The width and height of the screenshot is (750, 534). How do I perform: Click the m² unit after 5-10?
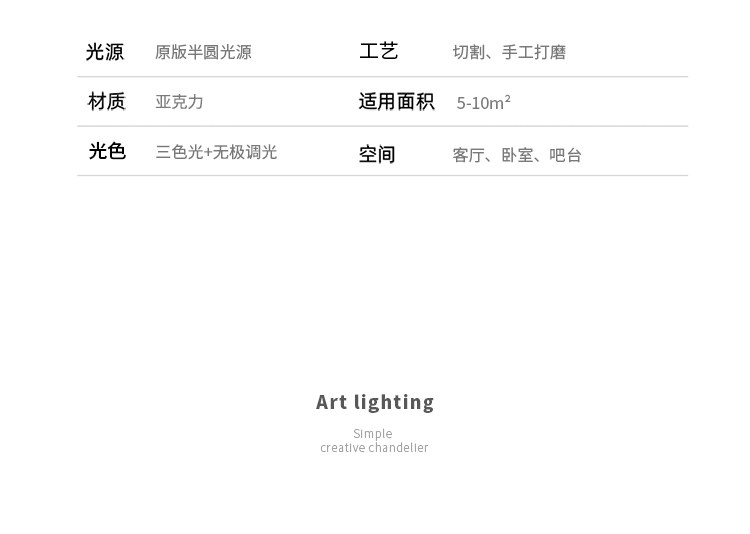(500, 102)
